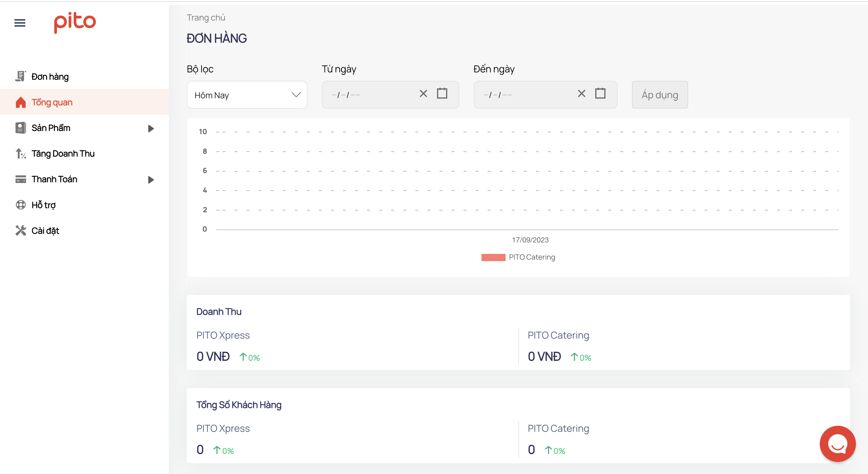Viewport: 868px width, 474px height.
Task: Click the Tổng Số Khách Hàng title
Action: point(239,405)
